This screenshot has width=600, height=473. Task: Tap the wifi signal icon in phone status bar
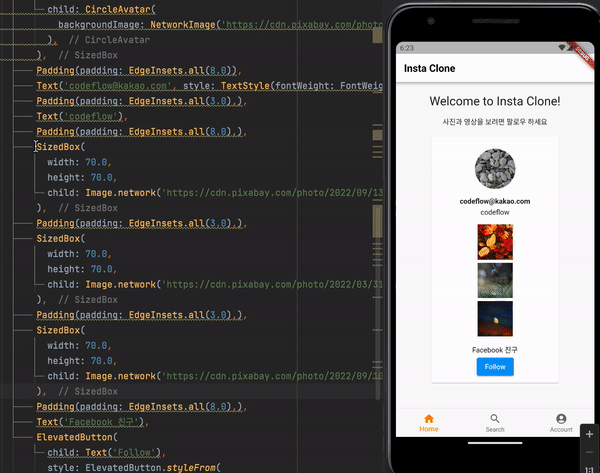click(562, 48)
